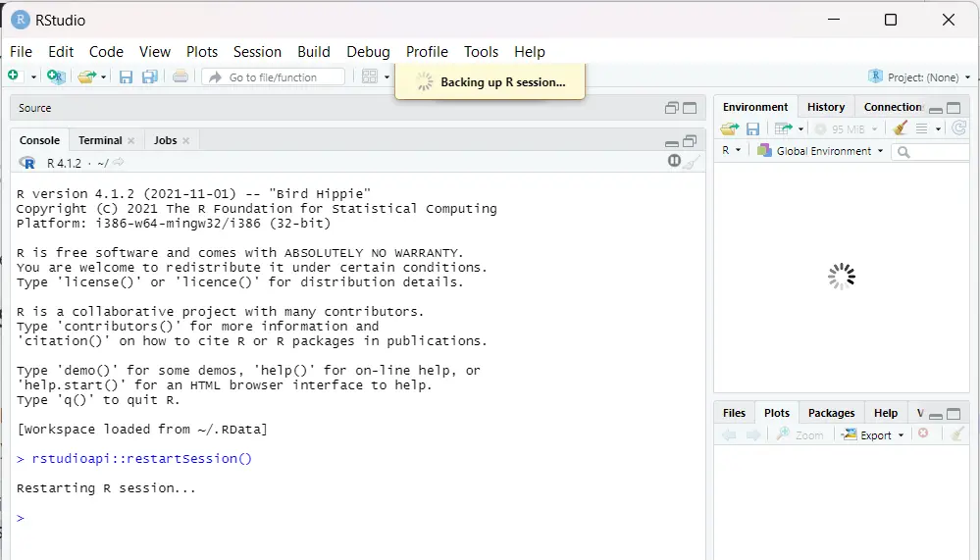Open the New File dropdown arrow
980x560 pixels.
(x=33, y=76)
